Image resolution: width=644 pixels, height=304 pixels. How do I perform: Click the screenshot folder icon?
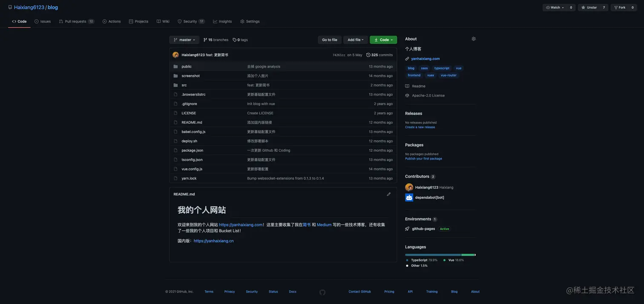pos(175,76)
